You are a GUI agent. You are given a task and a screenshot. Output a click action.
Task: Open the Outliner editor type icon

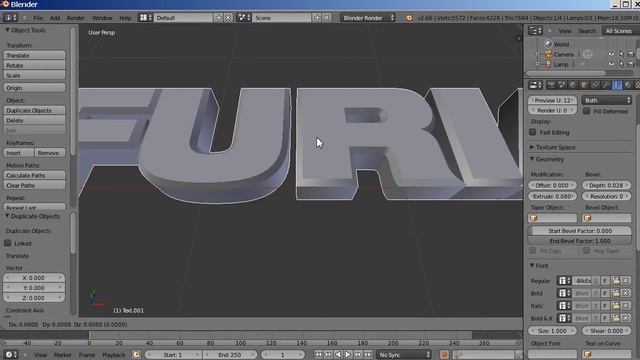(x=535, y=31)
